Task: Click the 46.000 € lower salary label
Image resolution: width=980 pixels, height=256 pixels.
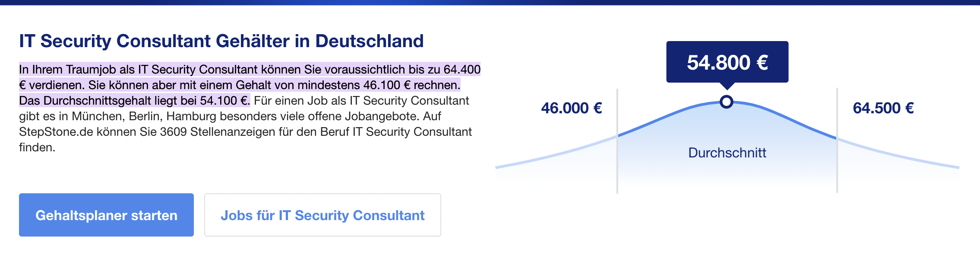Action: click(572, 108)
